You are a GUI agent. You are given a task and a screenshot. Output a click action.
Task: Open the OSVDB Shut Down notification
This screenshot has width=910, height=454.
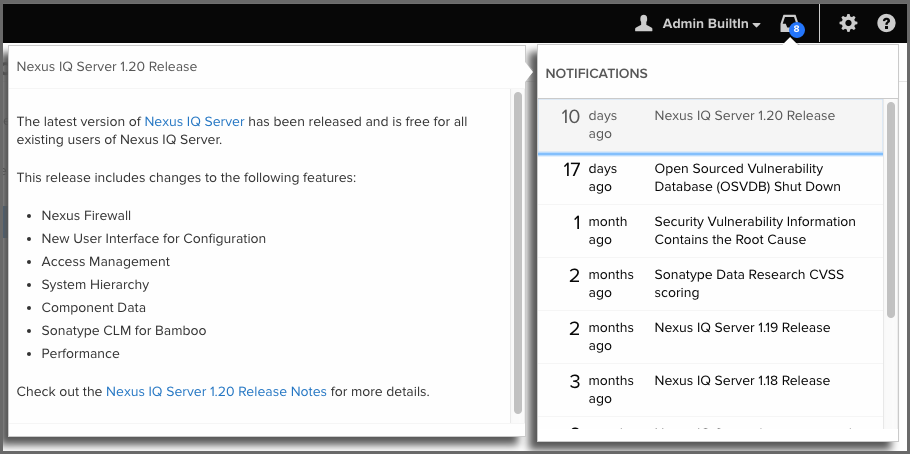tap(710, 178)
